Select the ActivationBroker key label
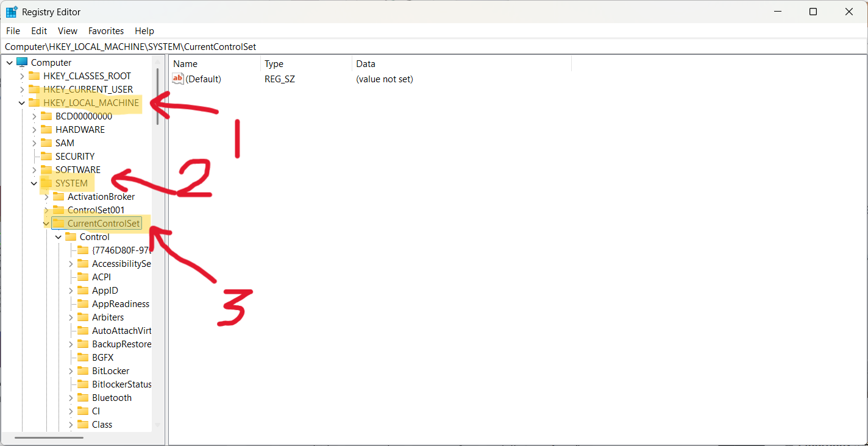 click(x=101, y=196)
